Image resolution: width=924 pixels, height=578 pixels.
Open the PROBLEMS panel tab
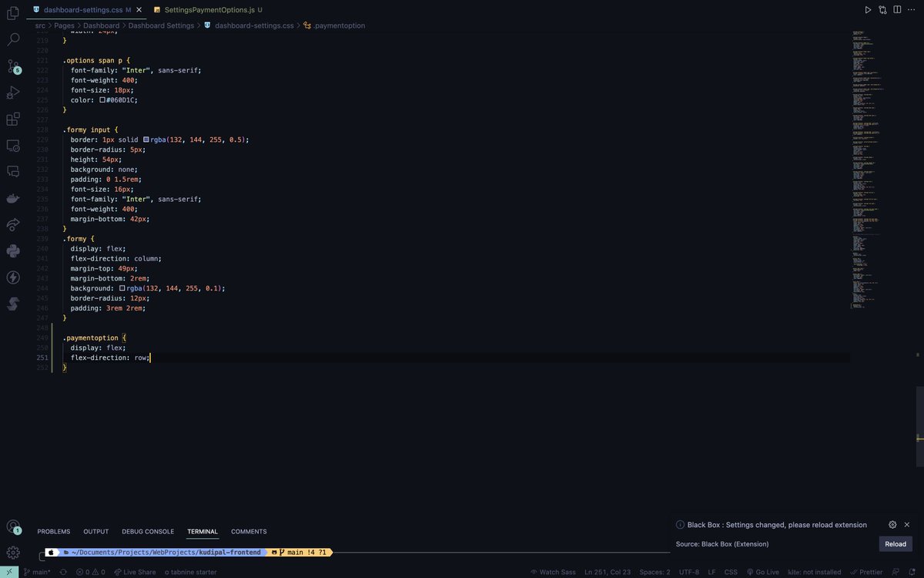[54, 532]
